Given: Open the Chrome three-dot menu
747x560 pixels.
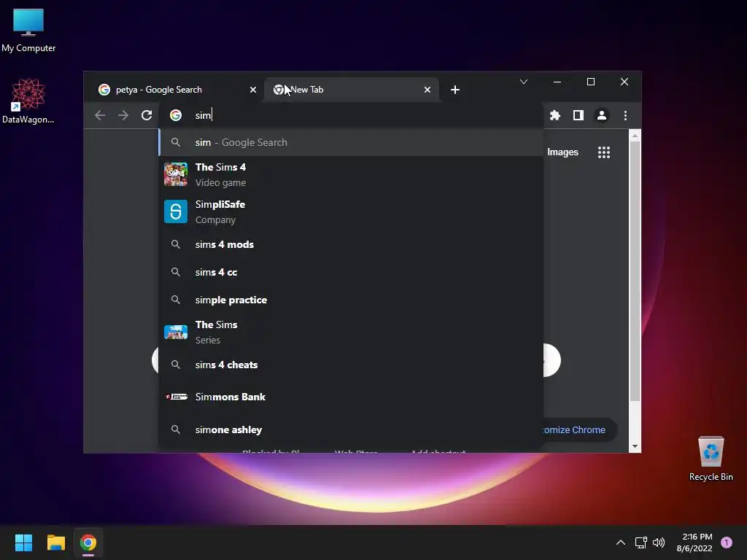Looking at the screenshot, I should 625,115.
